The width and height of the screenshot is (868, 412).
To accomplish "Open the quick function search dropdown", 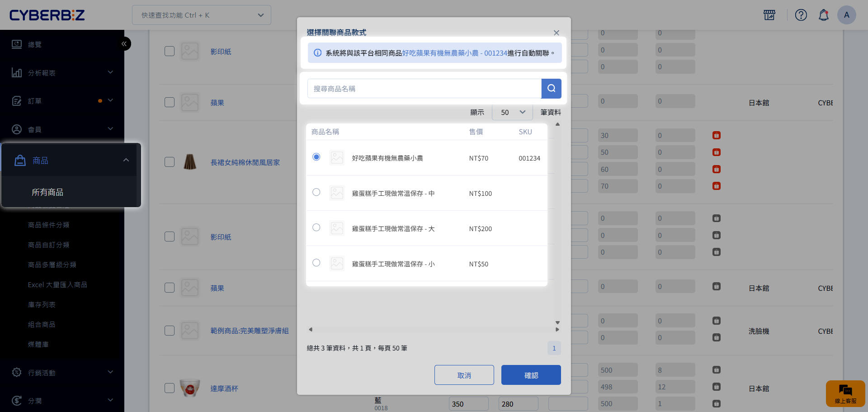I will 202,15.
